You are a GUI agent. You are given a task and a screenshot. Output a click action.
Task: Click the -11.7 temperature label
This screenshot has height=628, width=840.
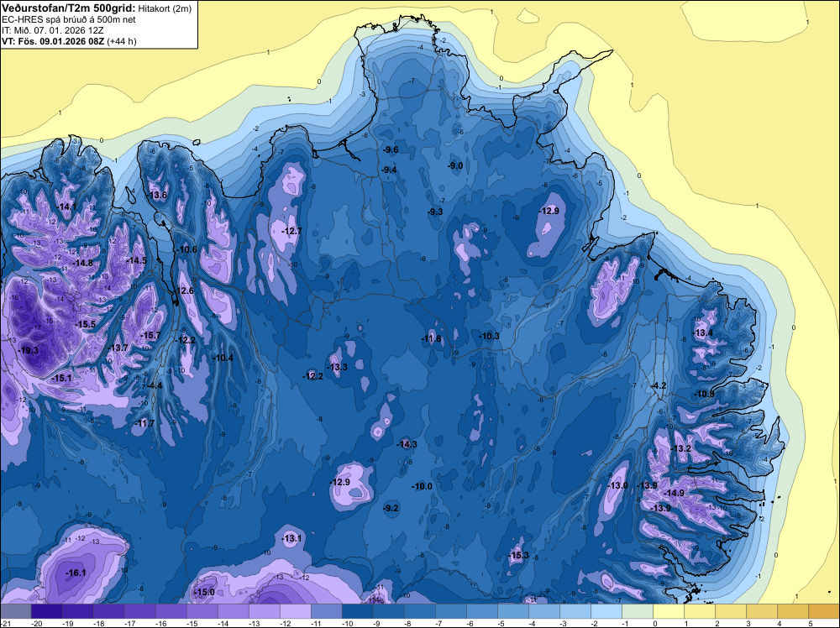pos(144,423)
